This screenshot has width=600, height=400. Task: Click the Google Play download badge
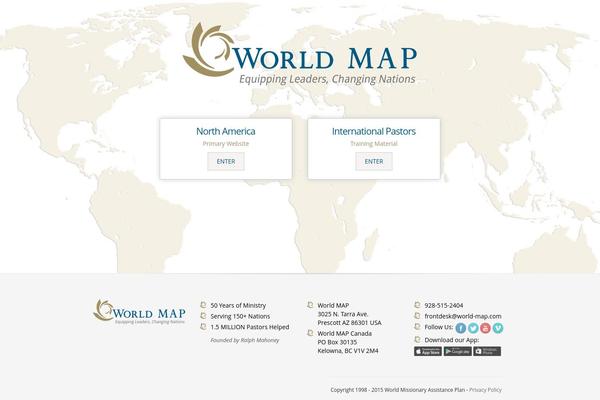point(458,351)
